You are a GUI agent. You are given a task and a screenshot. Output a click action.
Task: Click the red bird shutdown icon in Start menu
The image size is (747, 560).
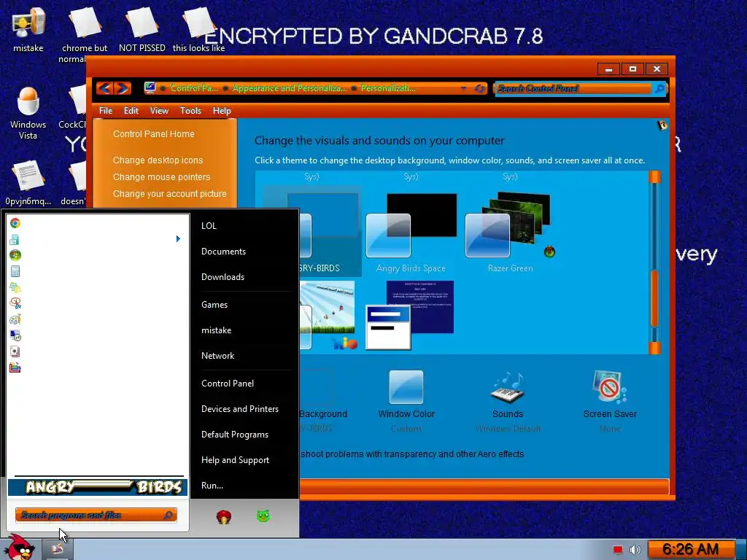click(224, 516)
